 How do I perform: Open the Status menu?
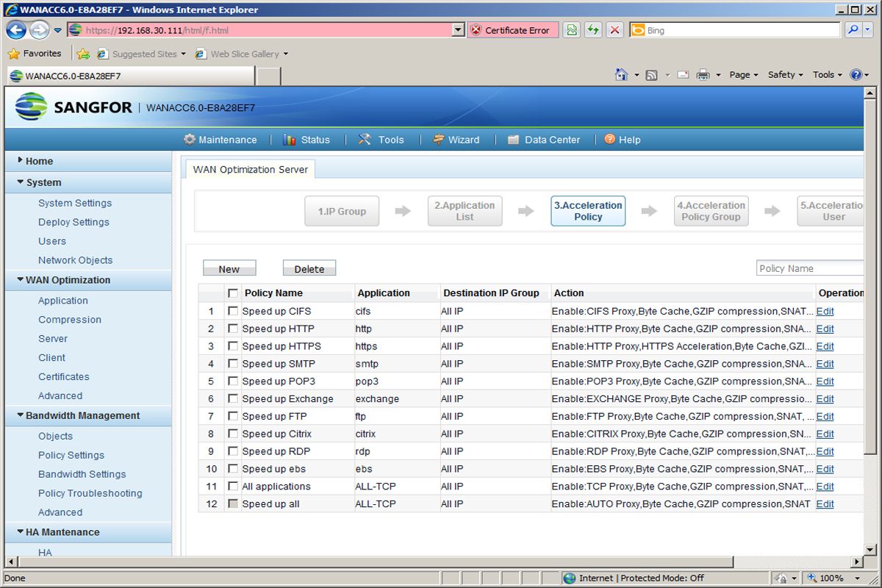coord(306,140)
